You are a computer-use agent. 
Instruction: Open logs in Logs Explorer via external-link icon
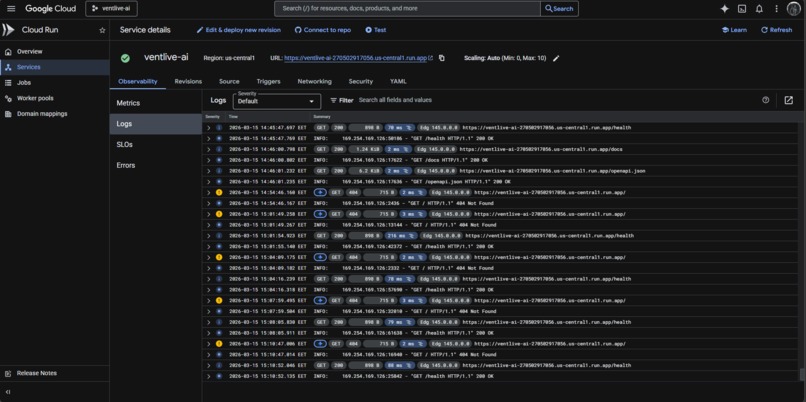coord(789,100)
